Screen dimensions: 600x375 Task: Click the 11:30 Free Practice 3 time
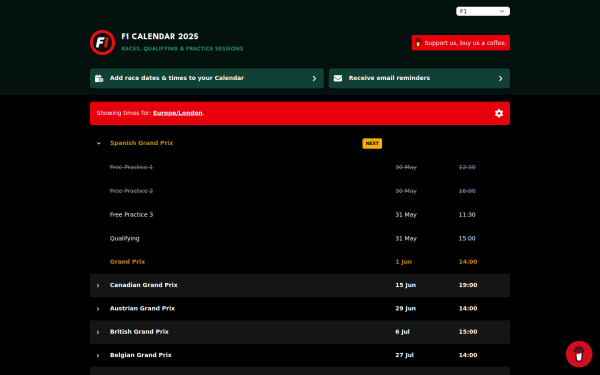(467, 215)
